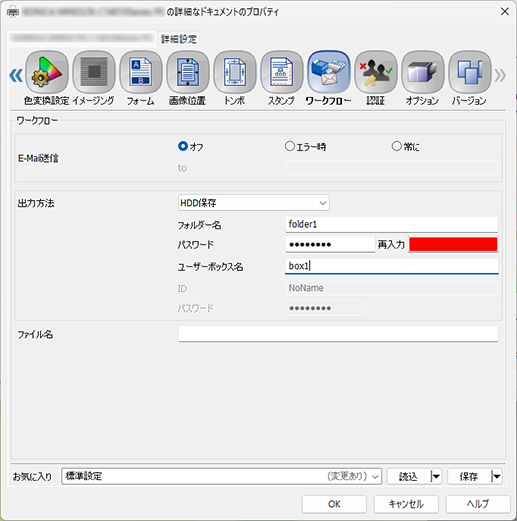Select the イメージング imaging icon
This screenshot has height=521, width=517.
[x=94, y=72]
